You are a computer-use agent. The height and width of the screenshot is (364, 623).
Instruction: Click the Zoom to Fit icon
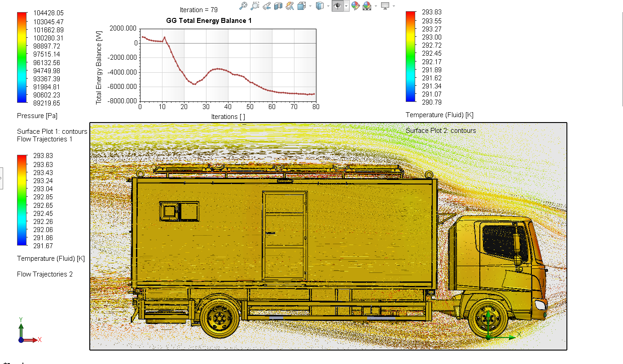pyautogui.click(x=243, y=6)
